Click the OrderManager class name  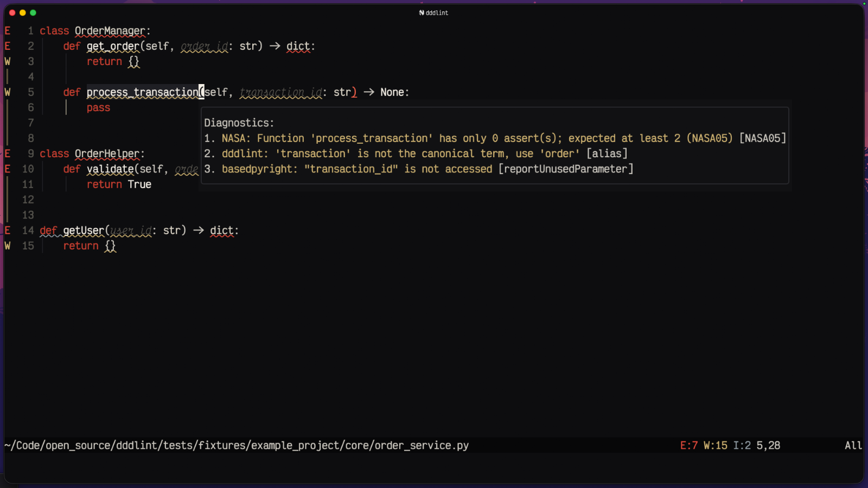point(110,31)
